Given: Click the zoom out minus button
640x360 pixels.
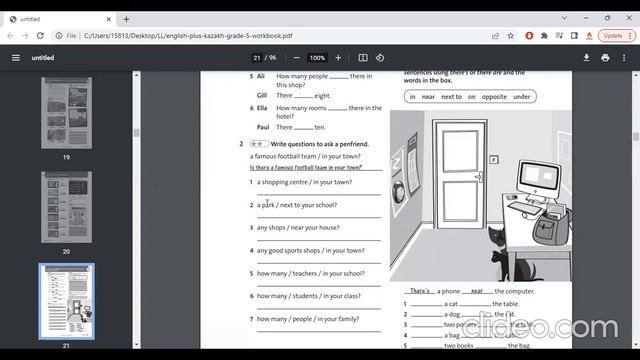Looking at the screenshot, I should click(296, 58).
